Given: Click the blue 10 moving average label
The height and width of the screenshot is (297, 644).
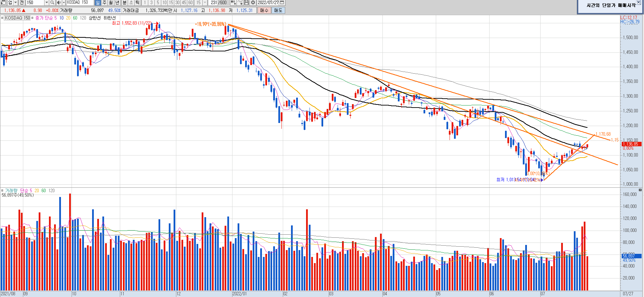Looking at the screenshot, I should 61,18.
